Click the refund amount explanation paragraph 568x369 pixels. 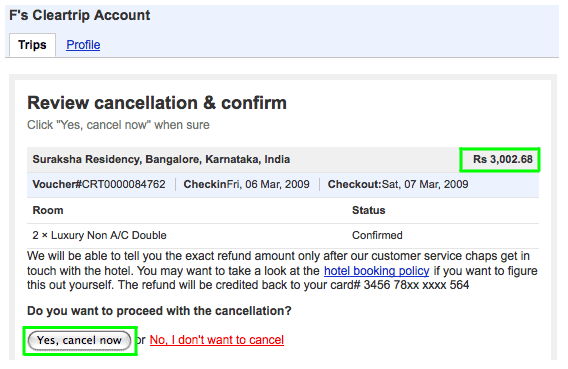tap(282, 271)
